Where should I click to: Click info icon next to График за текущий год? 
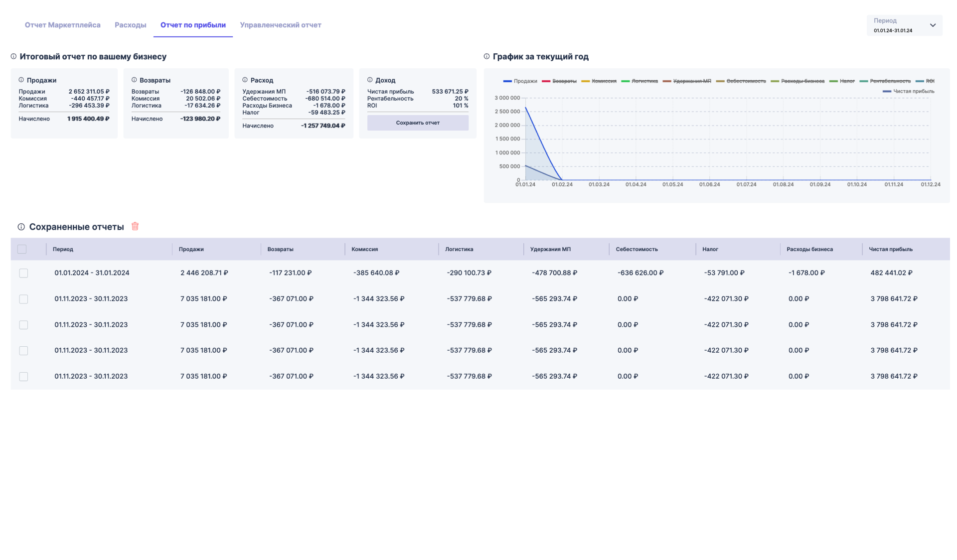pos(486,56)
